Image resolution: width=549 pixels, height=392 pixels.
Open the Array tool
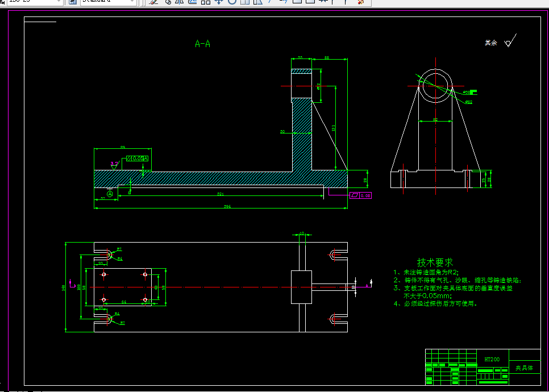(x=206, y=2)
